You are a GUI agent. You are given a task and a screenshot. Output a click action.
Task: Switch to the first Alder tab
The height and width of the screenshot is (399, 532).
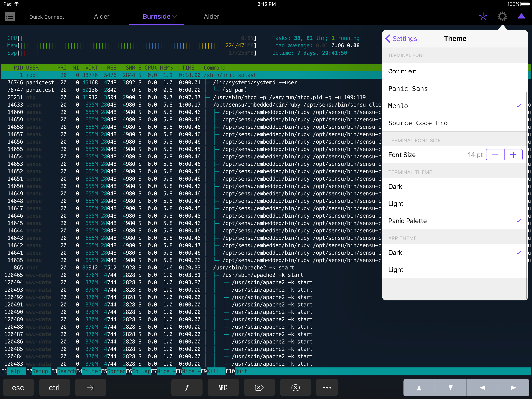(101, 17)
